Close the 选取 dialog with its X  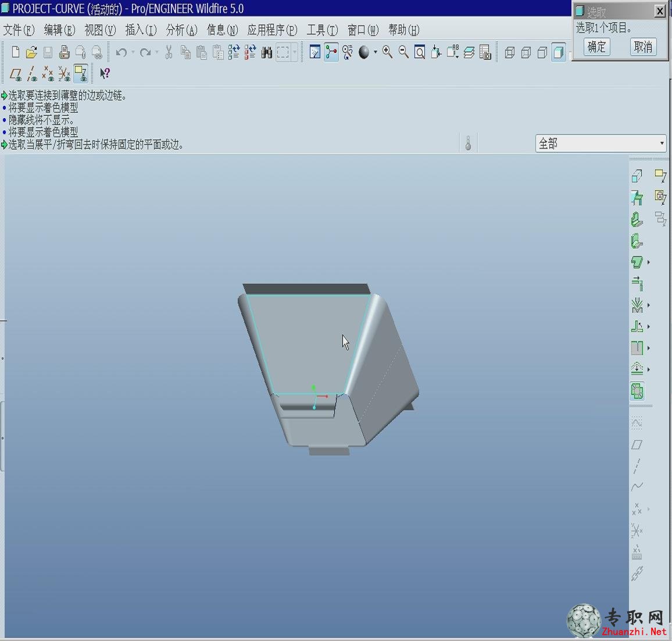click(660, 10)
